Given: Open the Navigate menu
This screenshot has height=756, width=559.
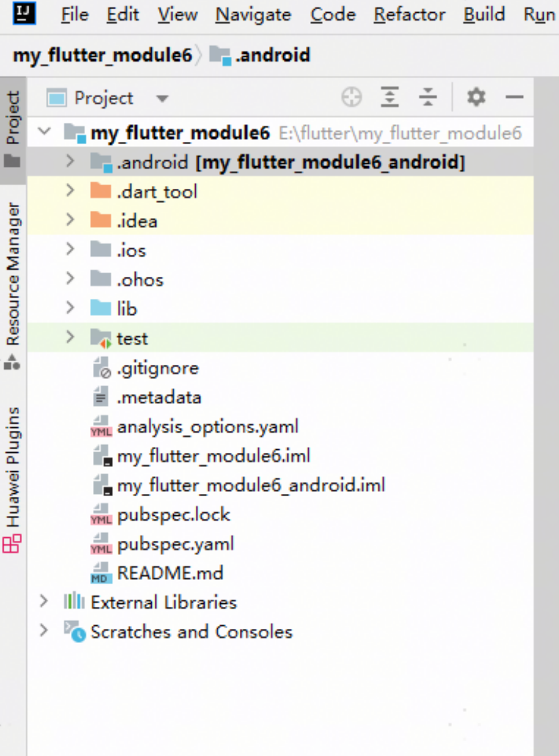Looking at the screenshot, I should [254, 14].
